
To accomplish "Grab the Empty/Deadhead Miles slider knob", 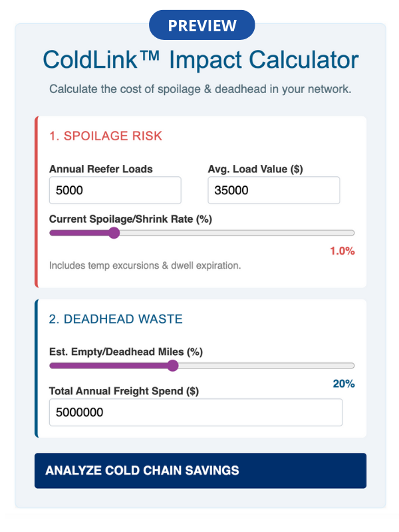I will point(173,365).
